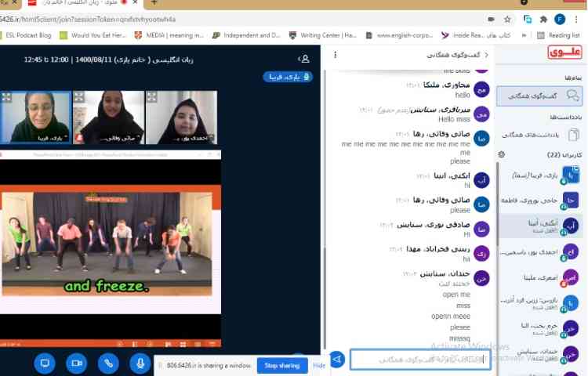Screen dimensions: 588x376
Task: Click the fullscreen icon on the teacher's webcam
Action: [6, 97]
